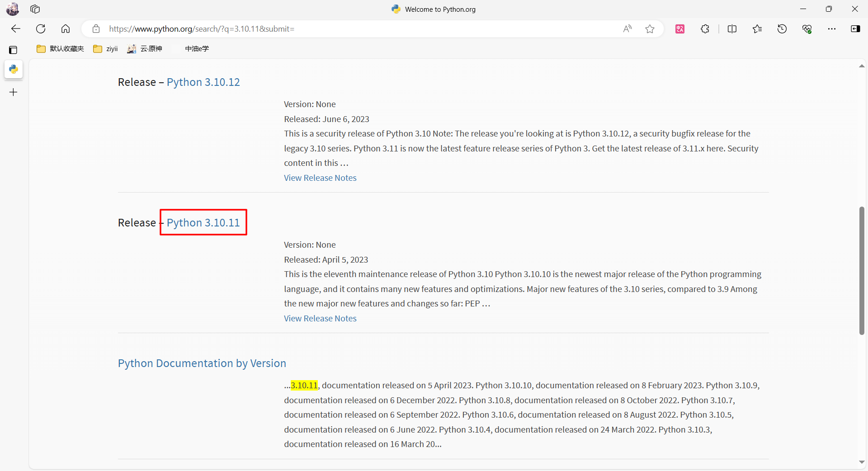View Release Notes for Python 3.10.12

point(320,178)
